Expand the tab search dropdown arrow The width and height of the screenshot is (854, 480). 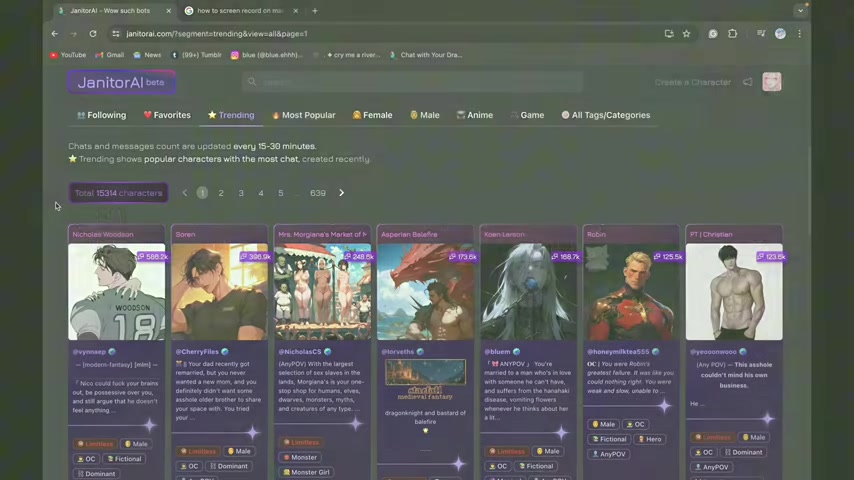tap(800, 11)
